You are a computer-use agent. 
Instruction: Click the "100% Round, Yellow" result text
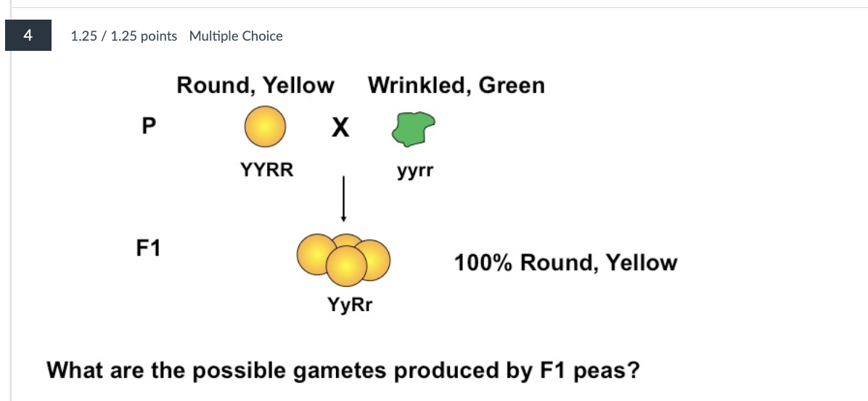(x=565, y=262)
